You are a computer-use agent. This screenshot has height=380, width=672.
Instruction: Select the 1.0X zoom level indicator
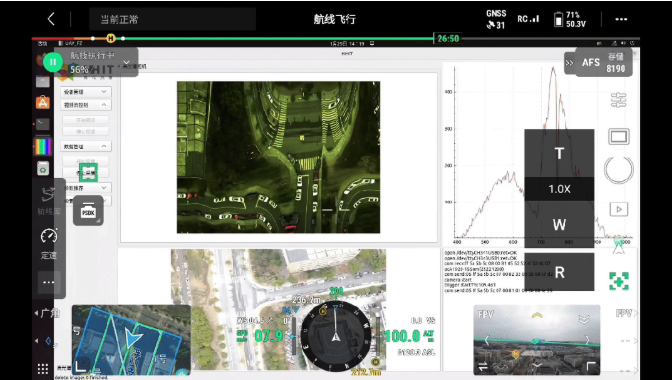pyautogui.click(x=559, y=189)
